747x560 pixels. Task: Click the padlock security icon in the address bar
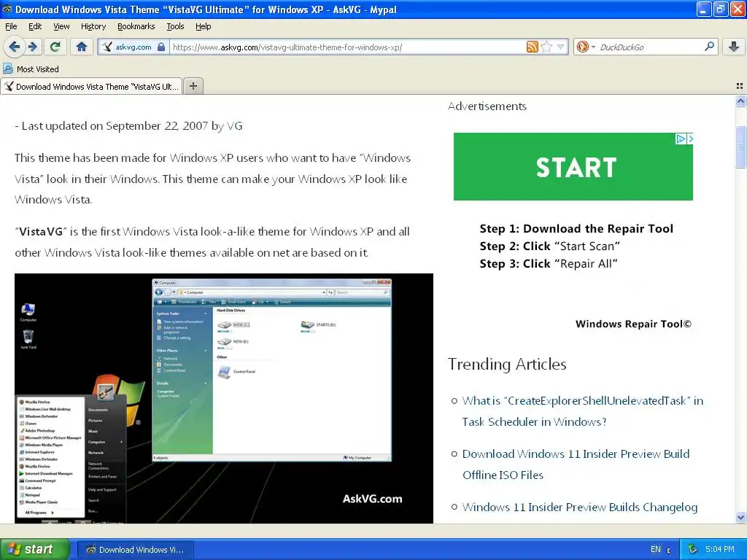(x=161, y=47)
